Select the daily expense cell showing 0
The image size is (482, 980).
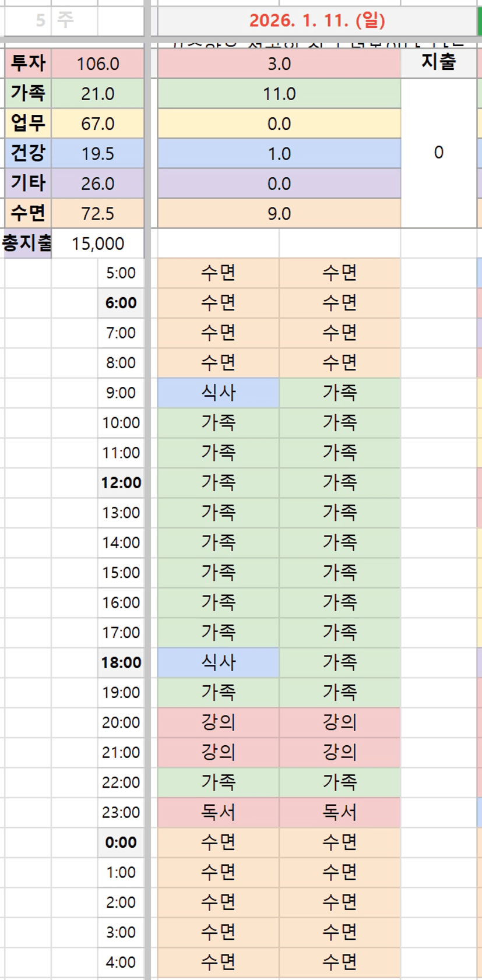[438, 153]
